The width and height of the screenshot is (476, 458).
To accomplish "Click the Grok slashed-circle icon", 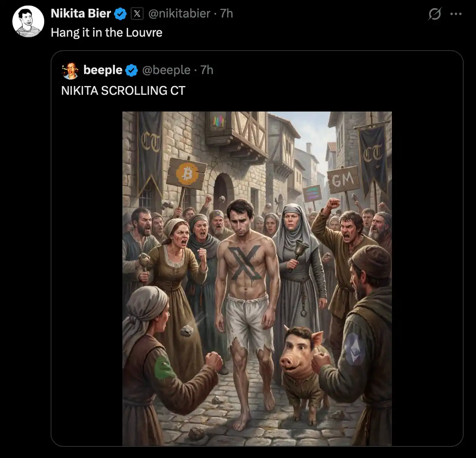I will 435,14.
